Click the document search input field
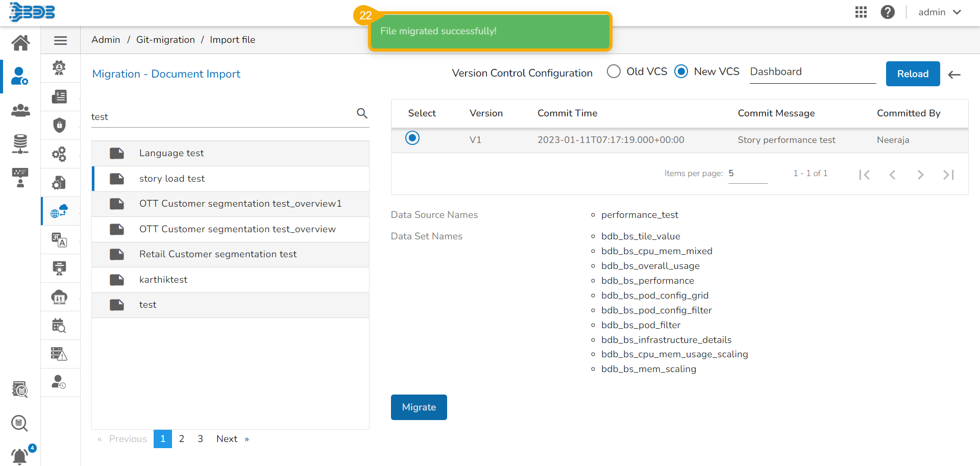980x466 pixels. tap(222, 117)
